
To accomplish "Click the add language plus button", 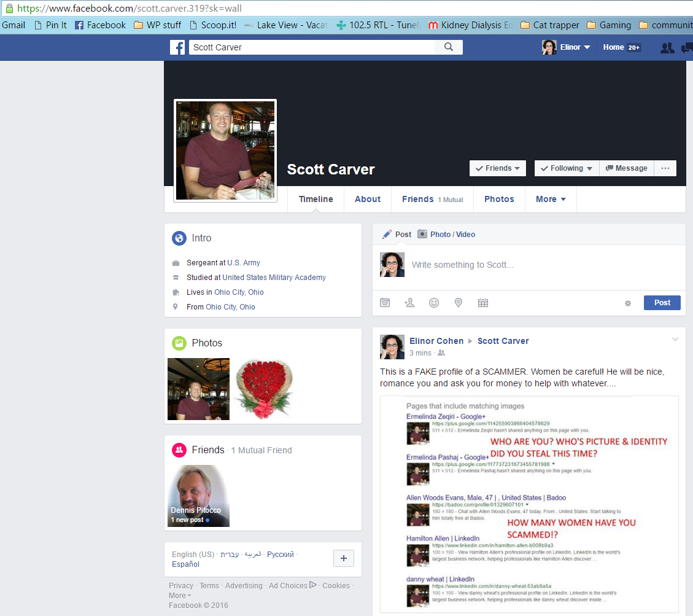I will tap(343, 558).
